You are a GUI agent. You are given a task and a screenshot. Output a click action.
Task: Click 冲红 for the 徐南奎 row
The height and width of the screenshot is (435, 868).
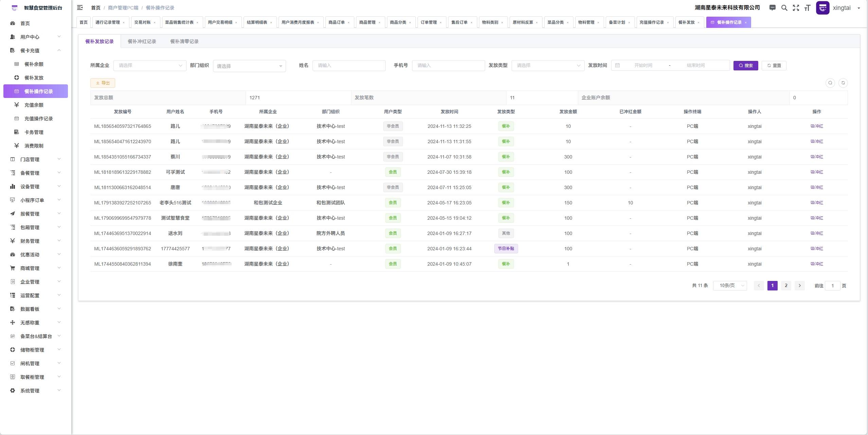click(x=817, y=264)
